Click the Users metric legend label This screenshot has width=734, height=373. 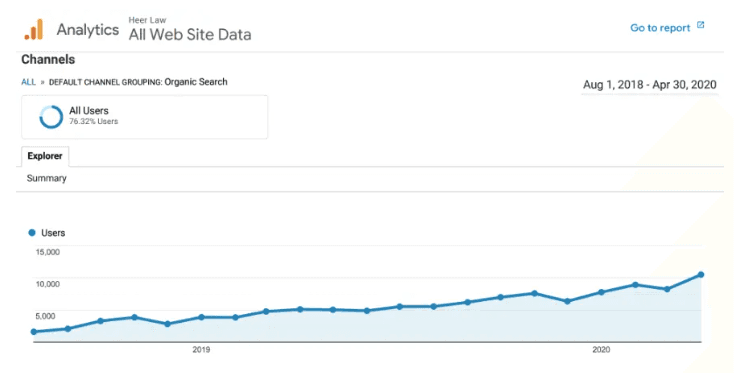pos(53,233)
